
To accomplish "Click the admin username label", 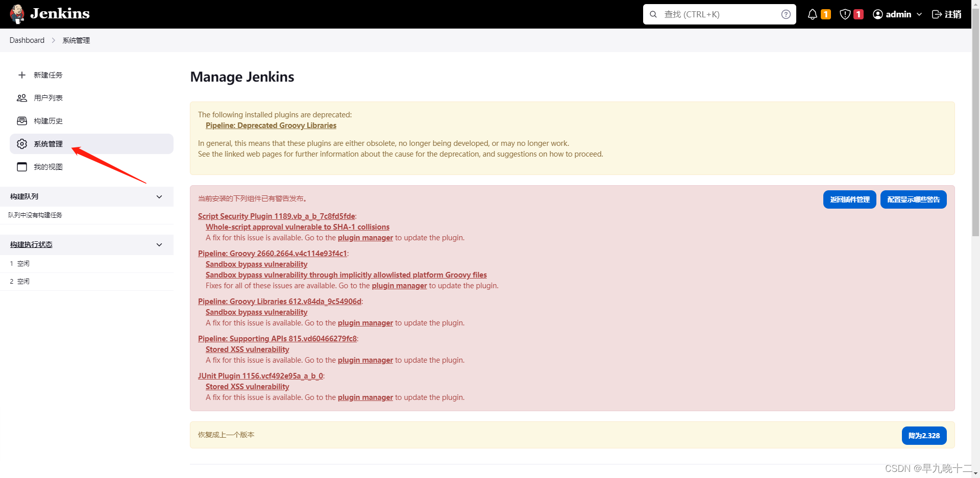I will click(x=898, y=14).
